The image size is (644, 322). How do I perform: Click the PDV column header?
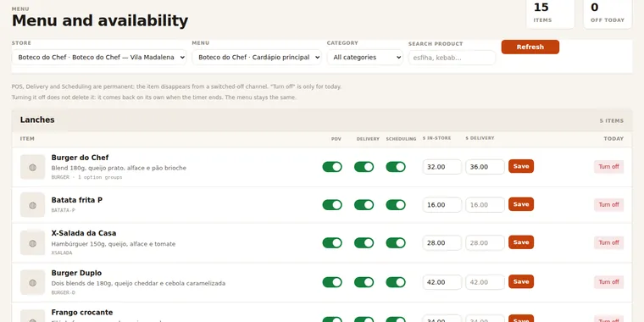pyautogui.click(x=336, y=139)
